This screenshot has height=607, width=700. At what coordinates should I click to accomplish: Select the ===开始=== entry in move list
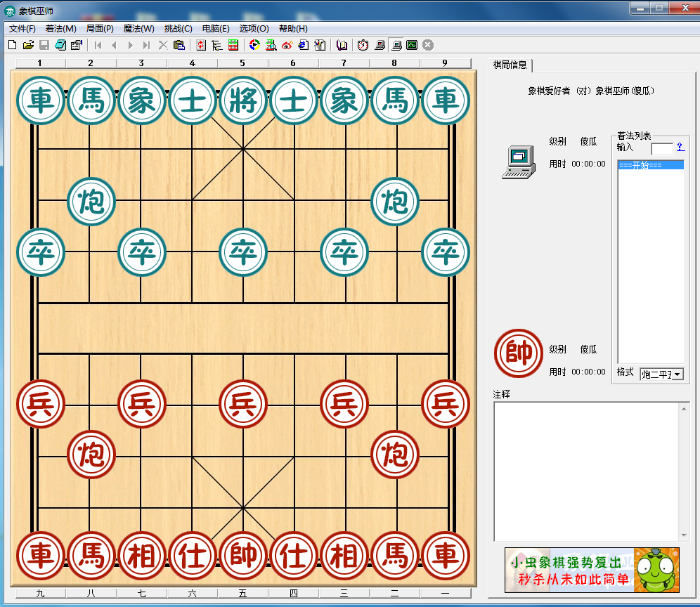pos(651,165)
